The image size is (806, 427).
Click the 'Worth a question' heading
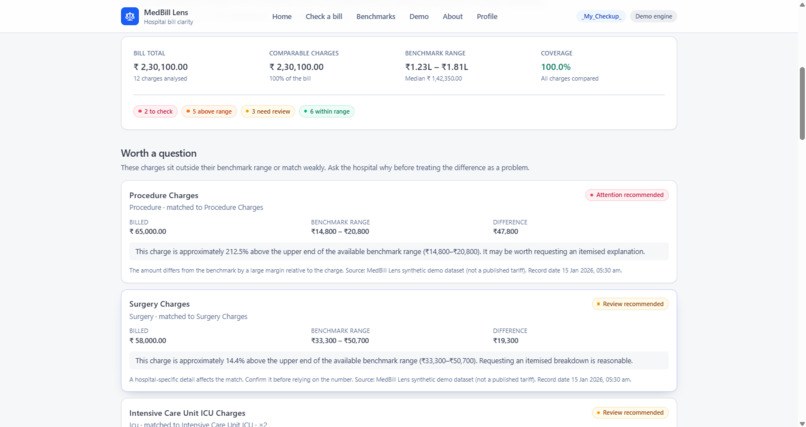coord(158,153)
